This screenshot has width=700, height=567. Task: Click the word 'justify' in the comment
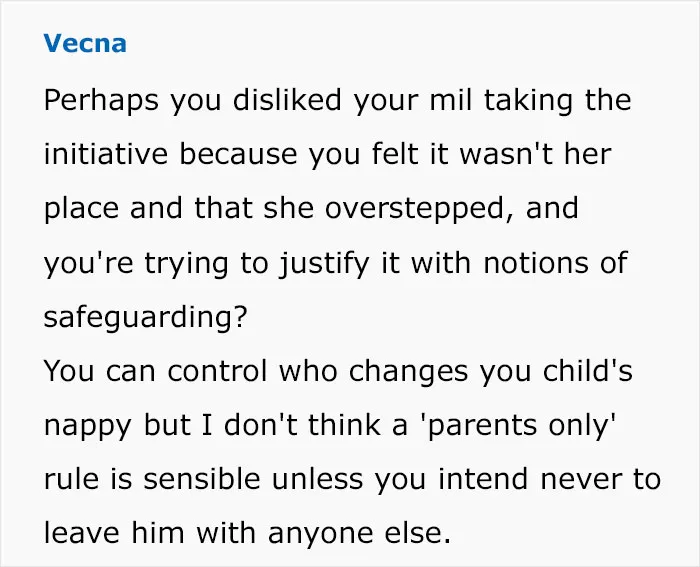(x=325, y=264)
